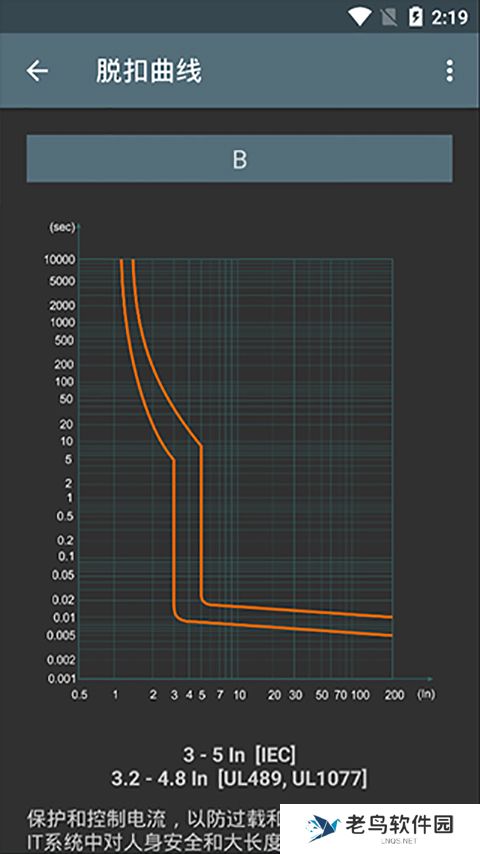This screenshot has height=854, width=480.
Task: Tap the 10000 seconds axis label
Action: click(x=59, y=260)
